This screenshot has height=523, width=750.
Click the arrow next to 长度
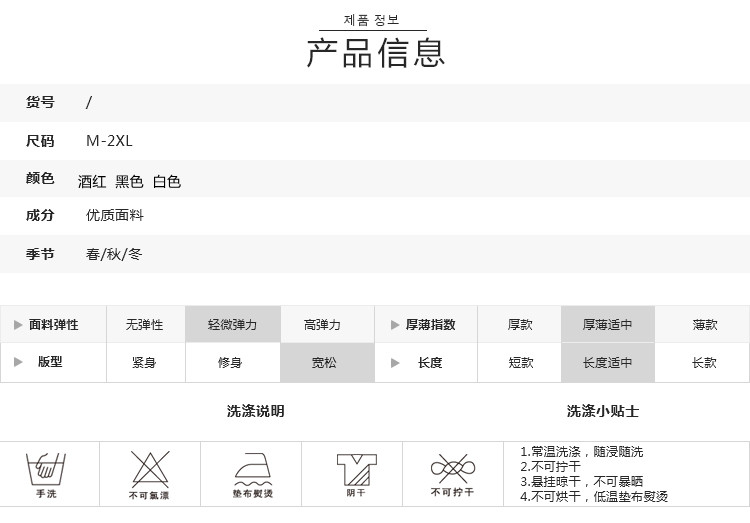point(394,362)
